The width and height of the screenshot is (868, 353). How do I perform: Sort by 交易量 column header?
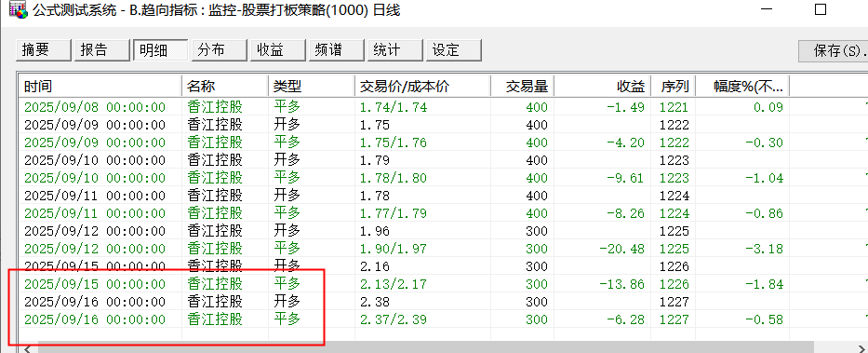coord(522,86)
